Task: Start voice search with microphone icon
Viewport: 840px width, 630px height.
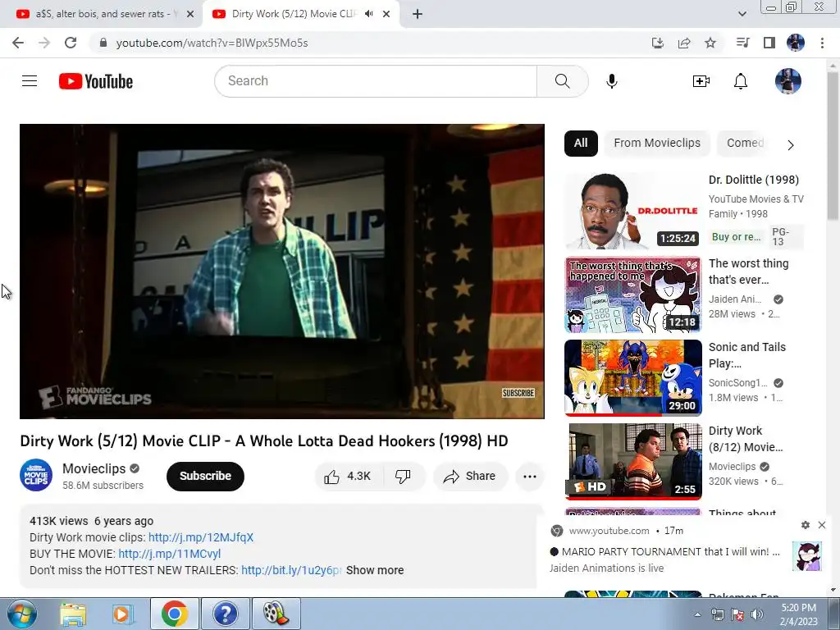Action: point(611,81)
